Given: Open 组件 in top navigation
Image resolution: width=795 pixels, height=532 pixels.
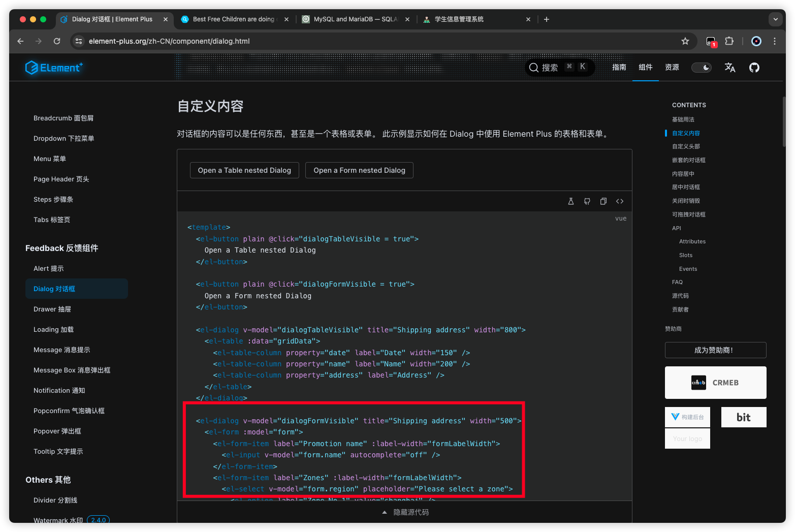Looking at the screenshot, I should click(x=646, y=67).
